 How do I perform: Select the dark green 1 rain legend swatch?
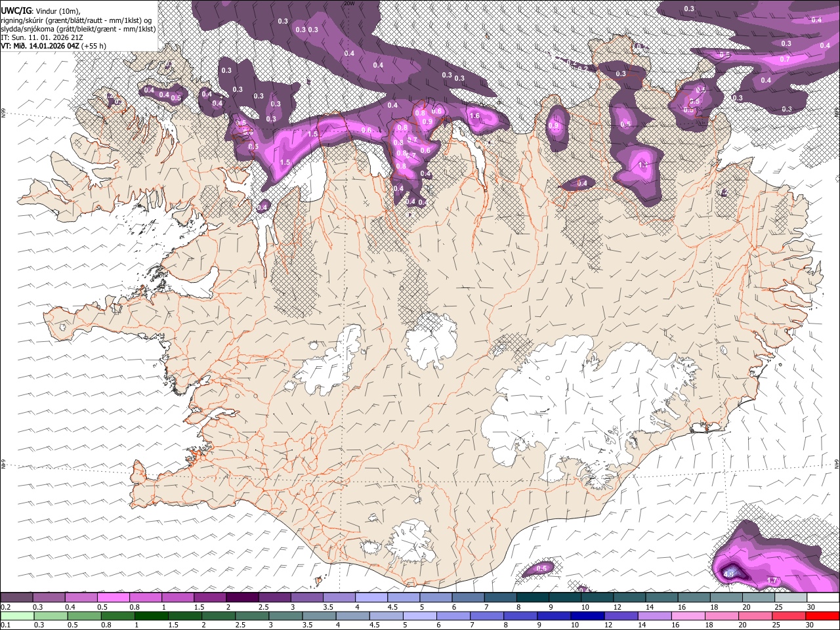tap(152, 616)
